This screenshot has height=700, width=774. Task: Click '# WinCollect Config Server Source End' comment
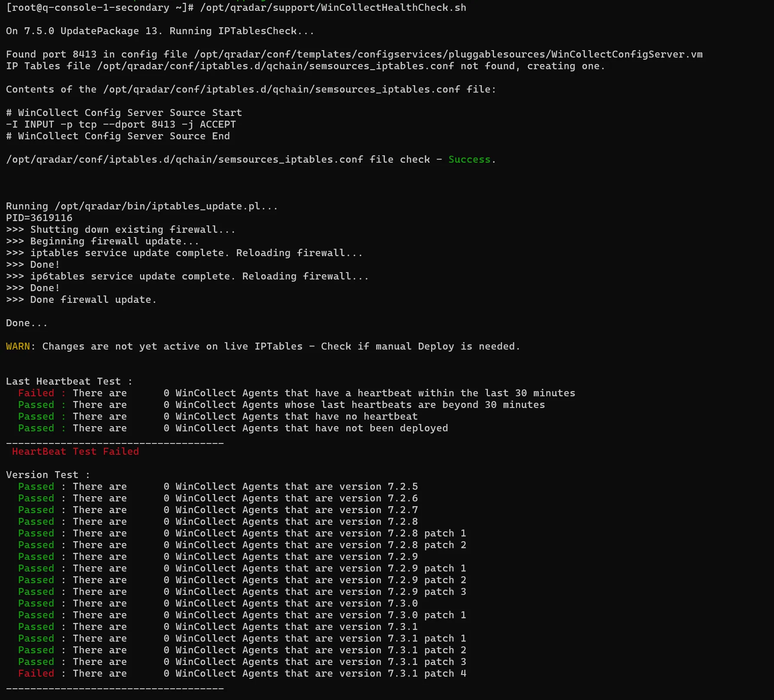[x=118, y=136]
